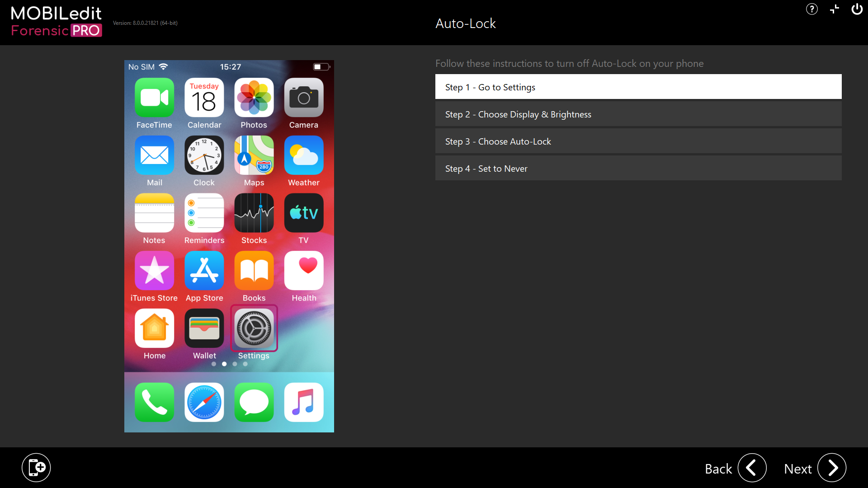Screen dimensions: 868x488
Task: Click the MOBILedit Forensic PRO logo
Action: click(x=57, y=21)
